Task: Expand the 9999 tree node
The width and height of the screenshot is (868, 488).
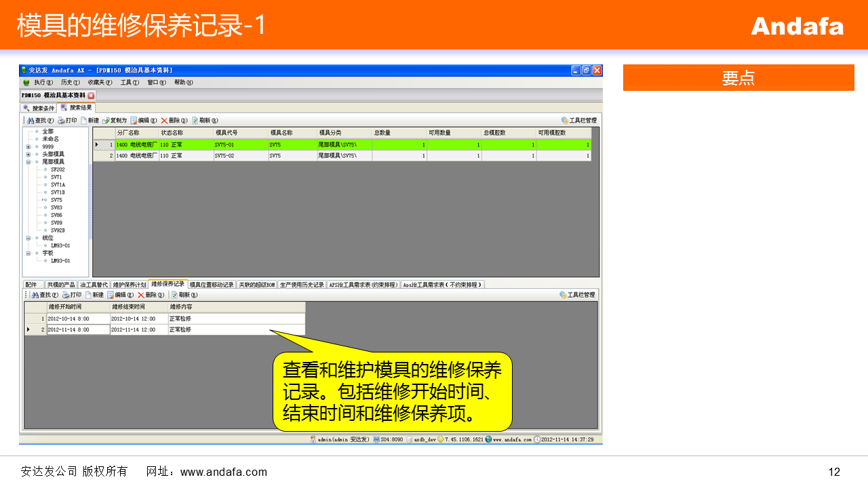Action: pyautogui.click(x=28, y=146)
